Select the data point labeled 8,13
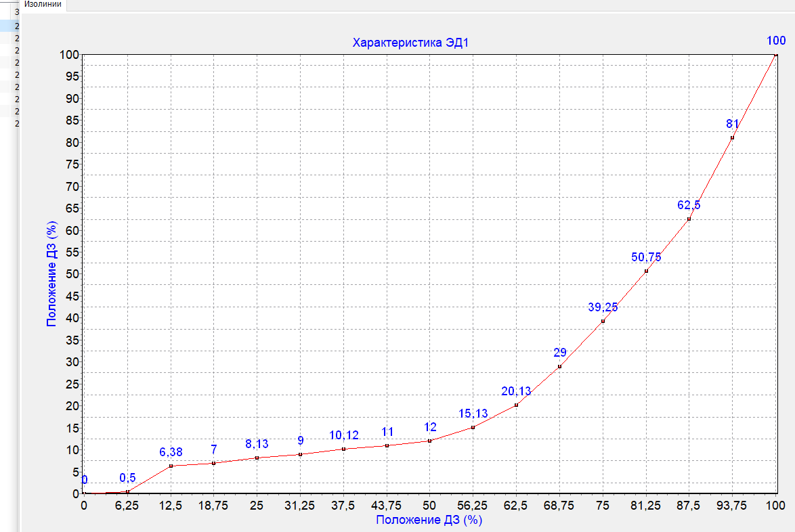The width and height of the screenshot is (795, 532). (x=257, y=458)
